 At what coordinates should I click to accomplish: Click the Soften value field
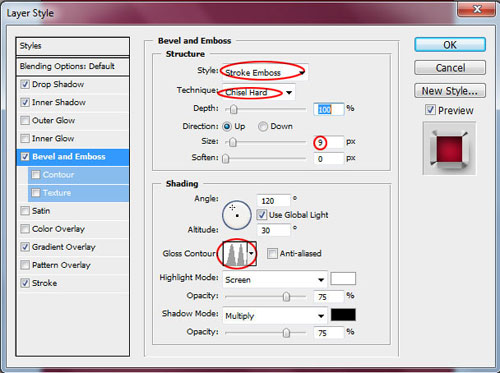coord(328,159)
